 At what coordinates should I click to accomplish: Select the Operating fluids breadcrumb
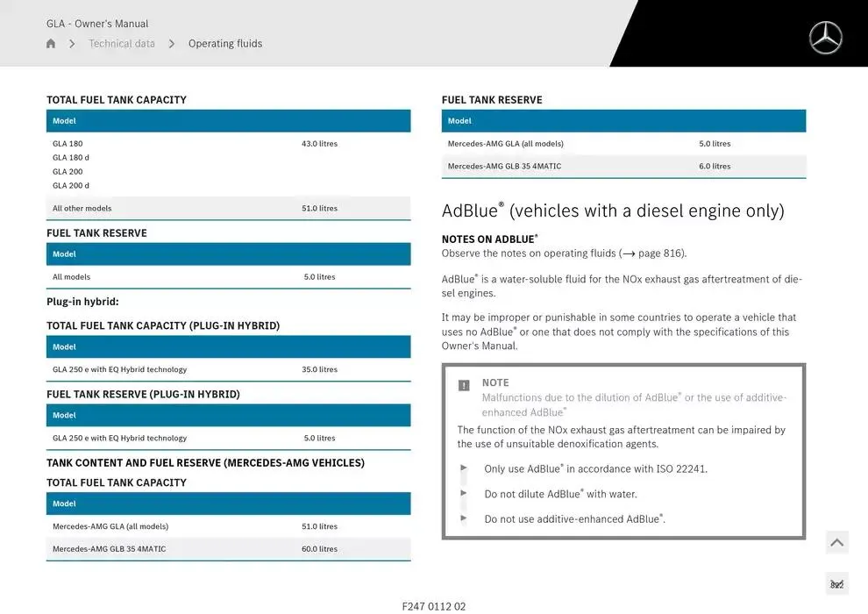(225, 44)
